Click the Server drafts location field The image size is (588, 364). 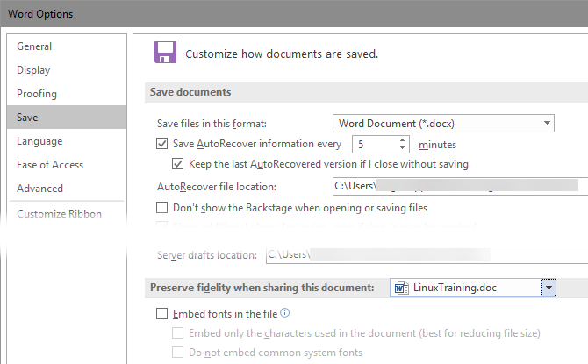coord(424,254)
